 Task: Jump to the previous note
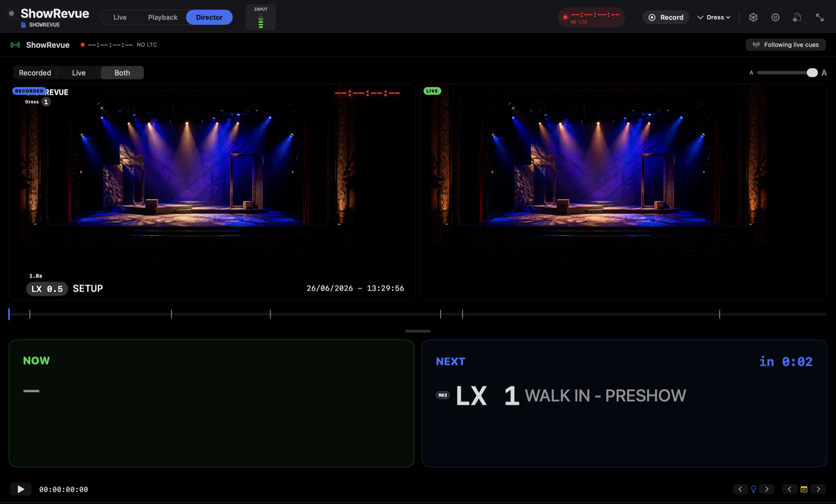[790, 489]
